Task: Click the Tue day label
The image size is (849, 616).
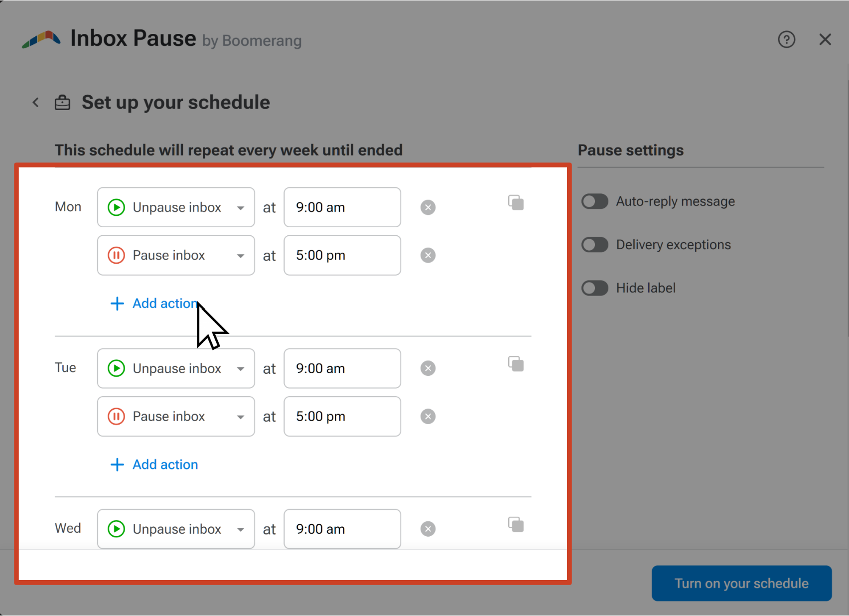Action: 65,368
